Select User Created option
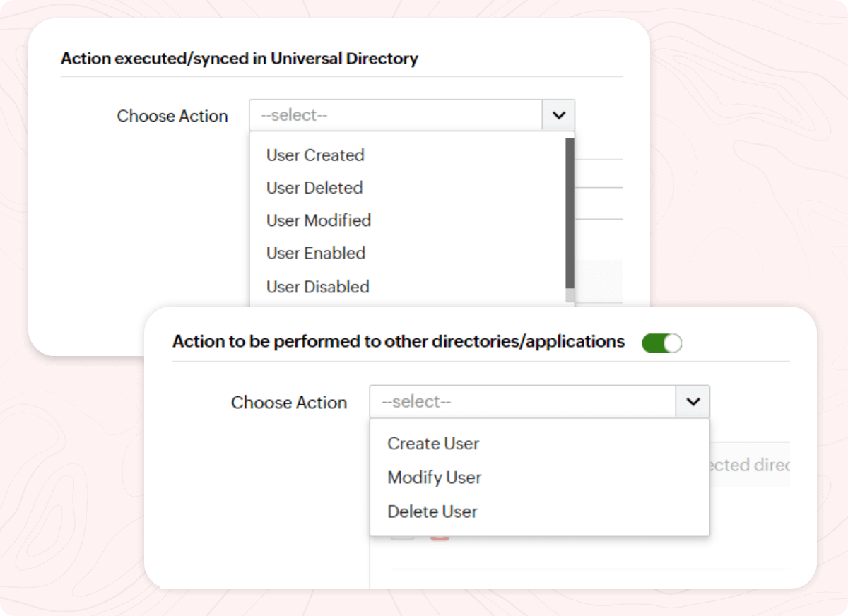848x616 pixels. pyautogui.click(x=315, y=155)
